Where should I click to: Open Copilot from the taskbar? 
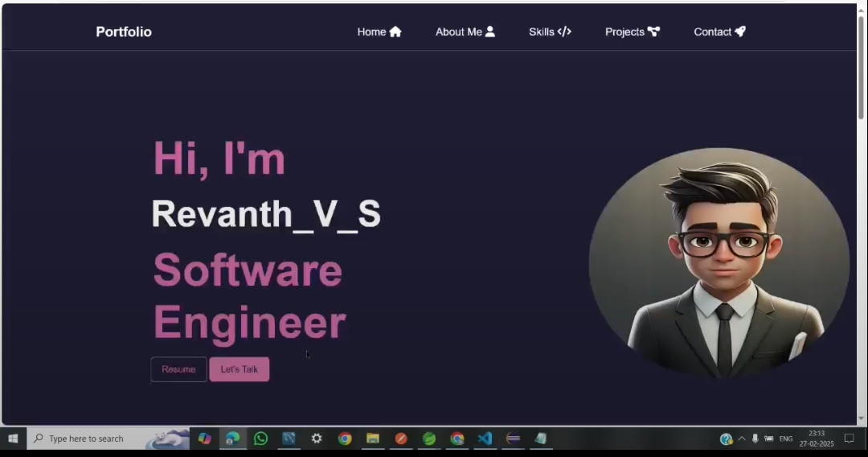(x=205, y=438)
